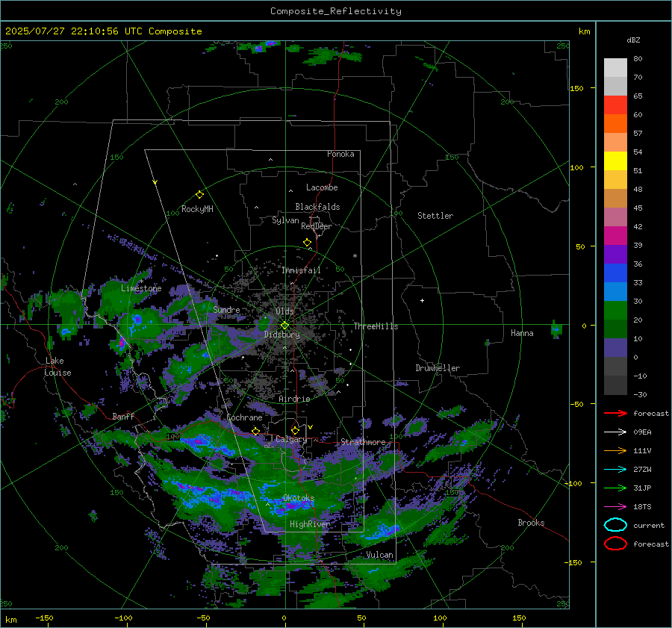
Task: Click the yellow radar-center diamond above Didsbury
Action: (284, 326)
